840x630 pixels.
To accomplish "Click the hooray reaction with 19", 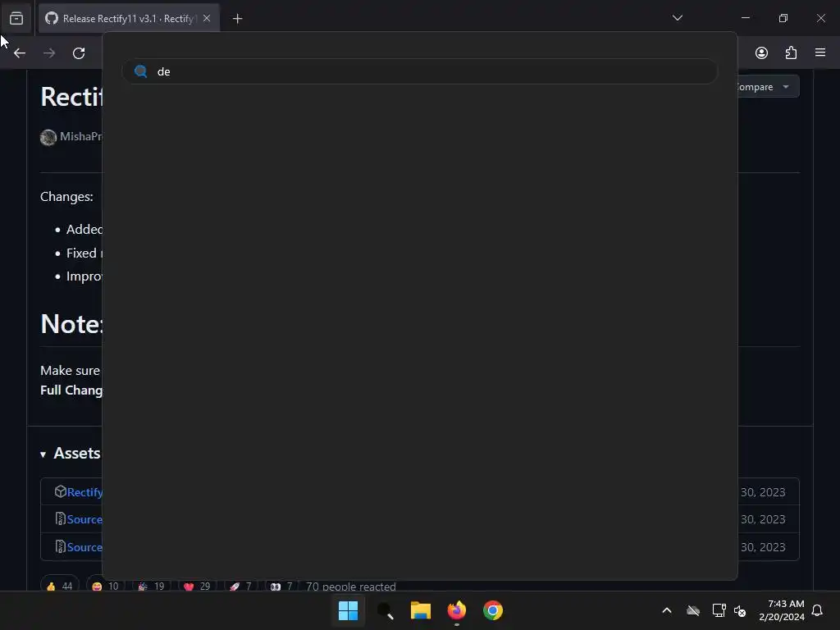I will [x=152, y=586].
